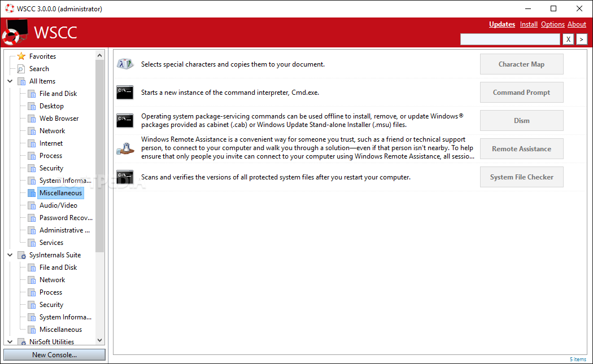Click the NirSoft Utilities node icon

click(22, 341)
